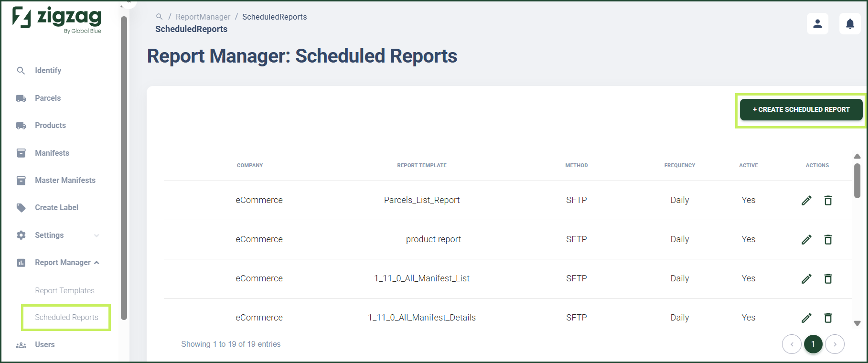The image size is (868, 363).
Task: Click the Manifests archive icon
Action: point(21,153)
